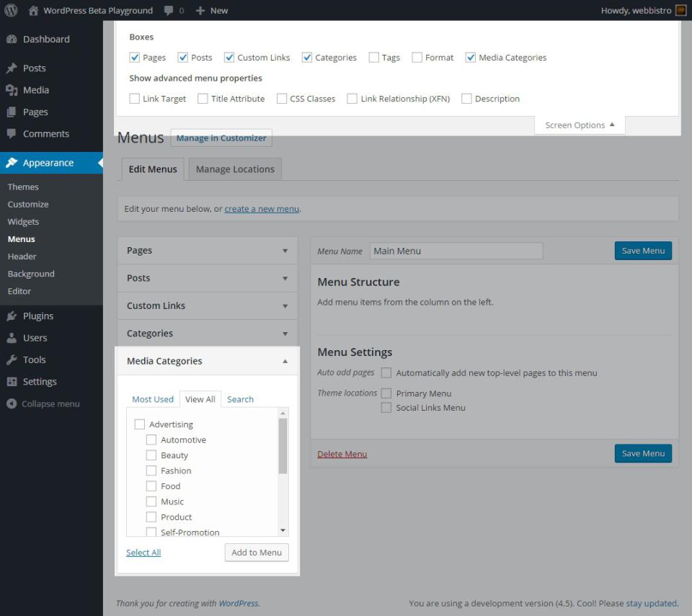Image resolution: width=692 pixels, height=616 pixels.
Task: Click the comments bubble icon in admin bar
Action: click(168, 10)
